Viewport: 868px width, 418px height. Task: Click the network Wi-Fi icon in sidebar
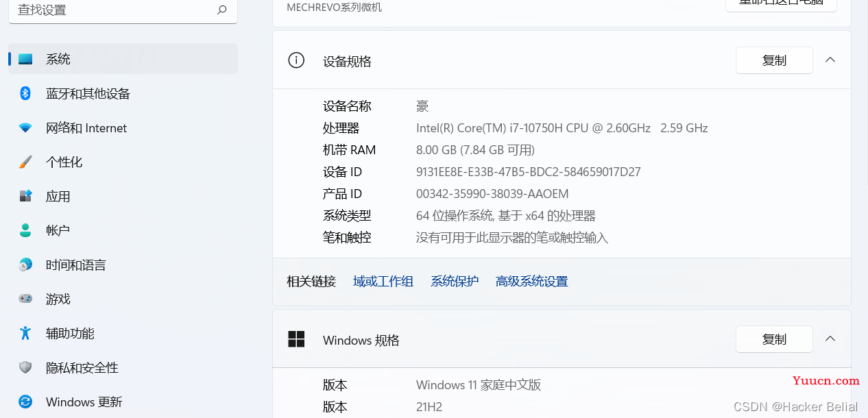(x=25, y=128)
